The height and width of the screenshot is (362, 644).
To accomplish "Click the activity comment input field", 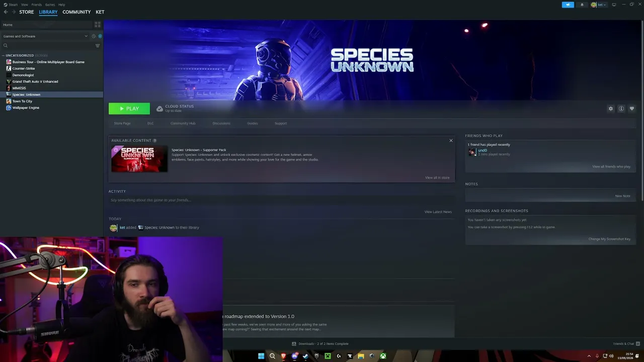I will 281,200.
